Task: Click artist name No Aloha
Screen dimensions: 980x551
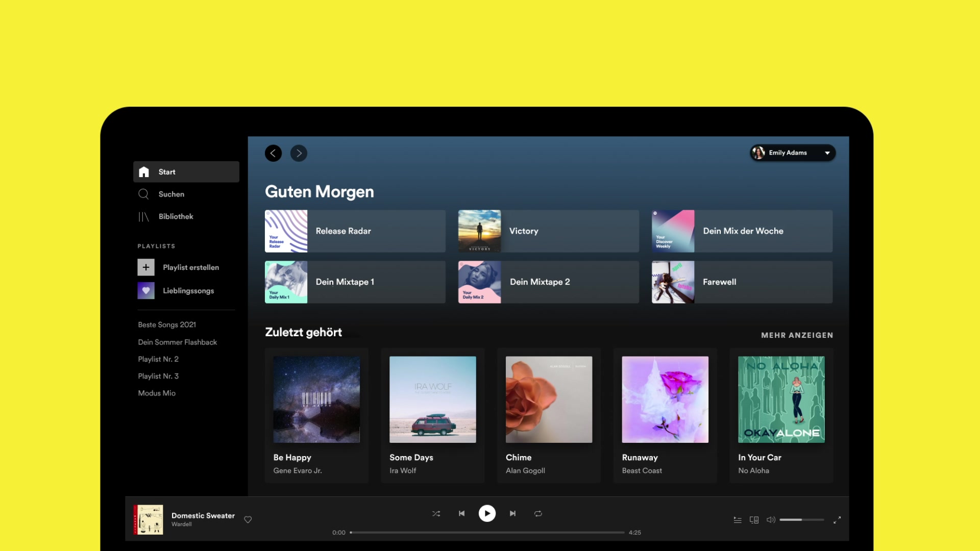Action: [x=753, y=471]
